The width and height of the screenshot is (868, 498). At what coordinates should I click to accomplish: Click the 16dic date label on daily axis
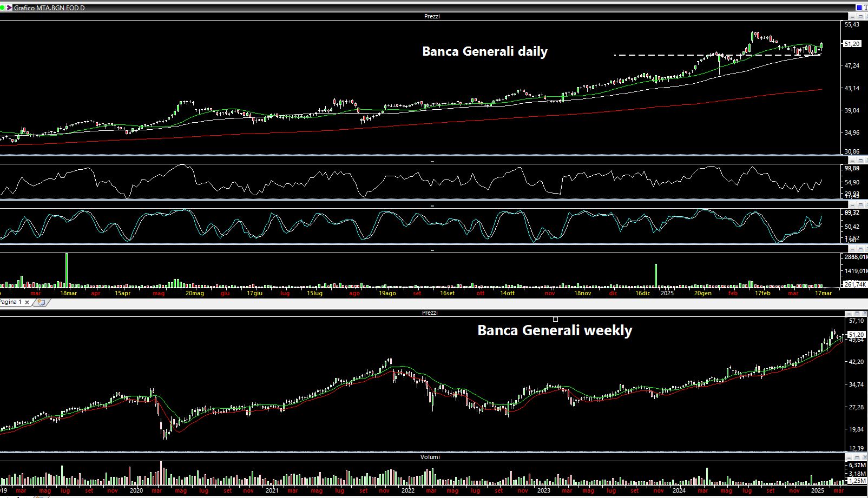(643, 293)
